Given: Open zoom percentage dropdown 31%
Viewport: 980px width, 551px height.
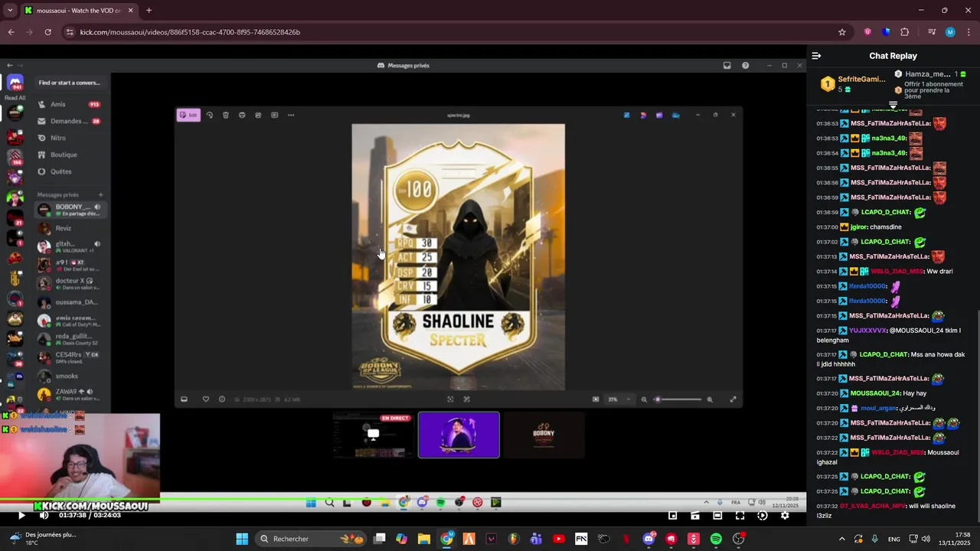Looking at the screenshot, I should tap(619, 399).
